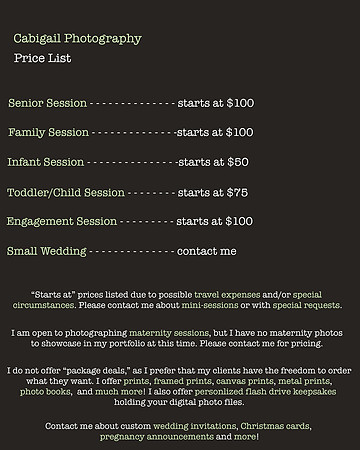Click the green 'special requests' text

[x=307, y=305]
